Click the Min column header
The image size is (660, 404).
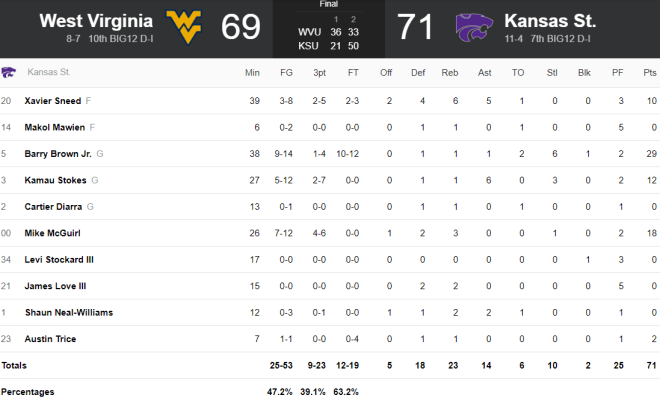pos(252,73)
